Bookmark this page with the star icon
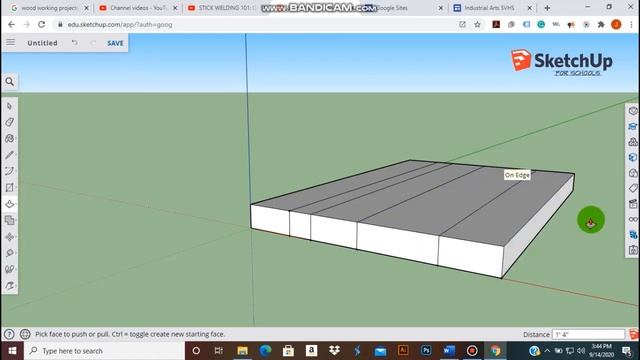 (x=477, y=24)
